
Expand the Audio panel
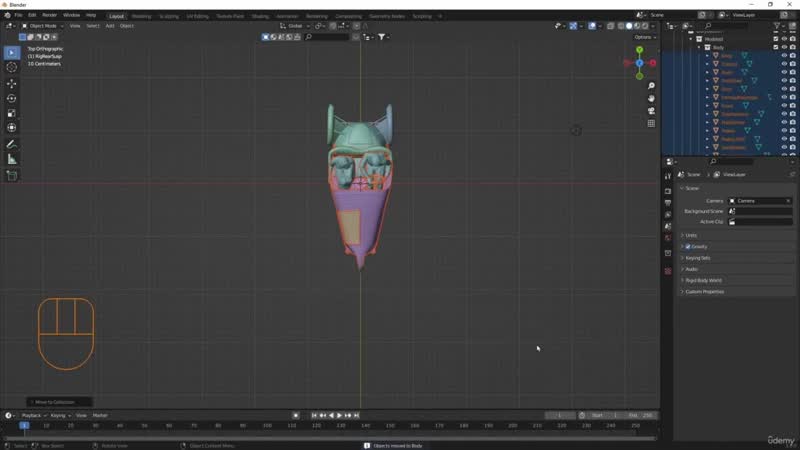click(x=689, y=269)
